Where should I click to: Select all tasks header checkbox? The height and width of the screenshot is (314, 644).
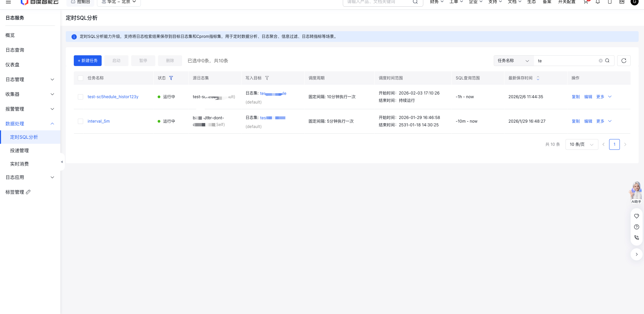(x=80, y=78)
